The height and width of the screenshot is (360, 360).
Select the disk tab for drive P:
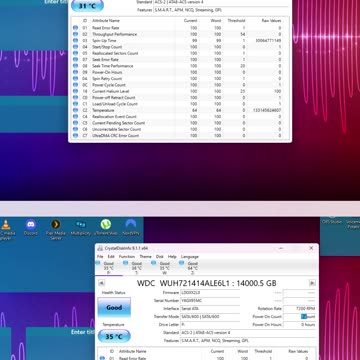[109, 268]
